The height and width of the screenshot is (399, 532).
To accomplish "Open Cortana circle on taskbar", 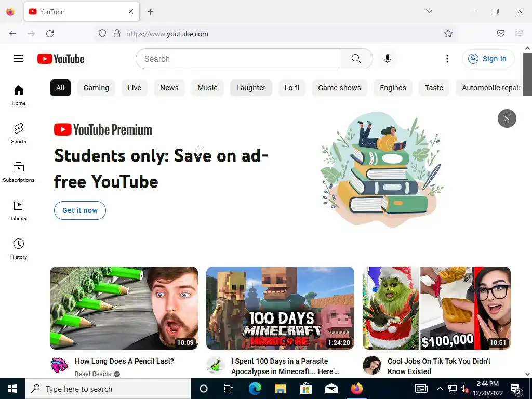I will coord(204,389).
